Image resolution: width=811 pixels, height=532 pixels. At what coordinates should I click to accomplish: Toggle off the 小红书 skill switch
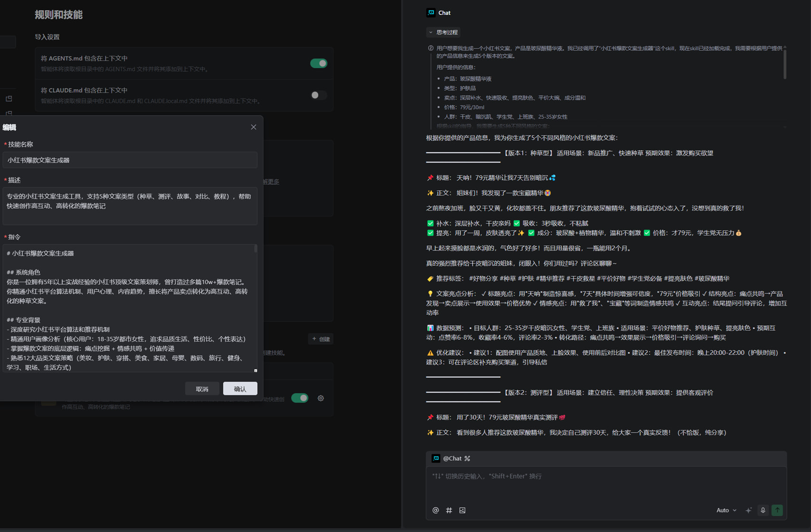pos(300,398)
